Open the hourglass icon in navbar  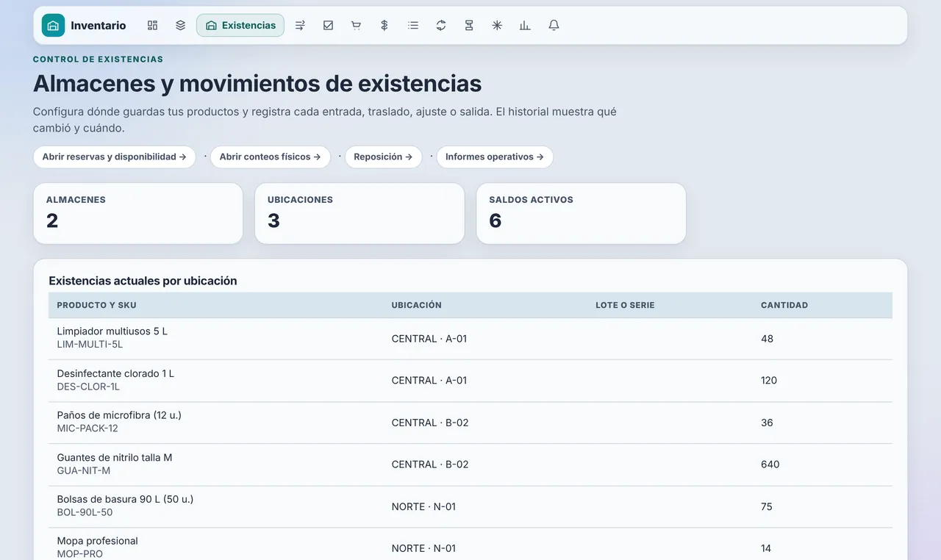[x=469, y=25]
